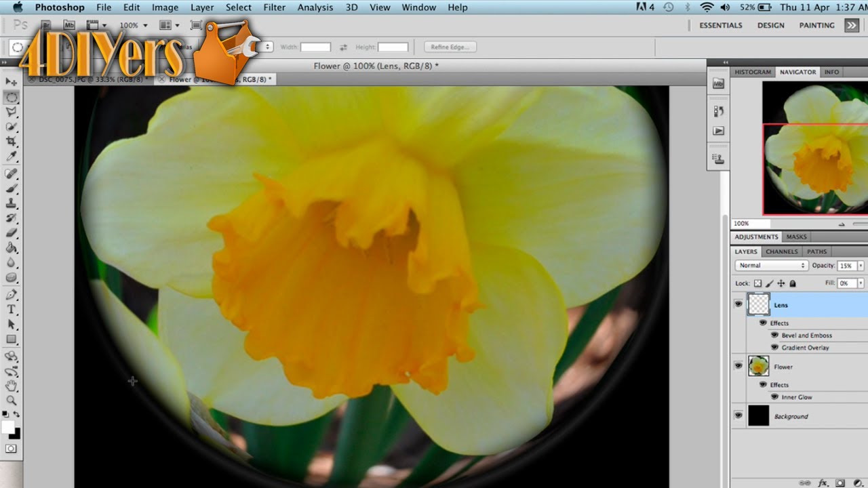Select the Eraser tool
Viewport: 868px width, 488px height.
click(x=12, y=233)
